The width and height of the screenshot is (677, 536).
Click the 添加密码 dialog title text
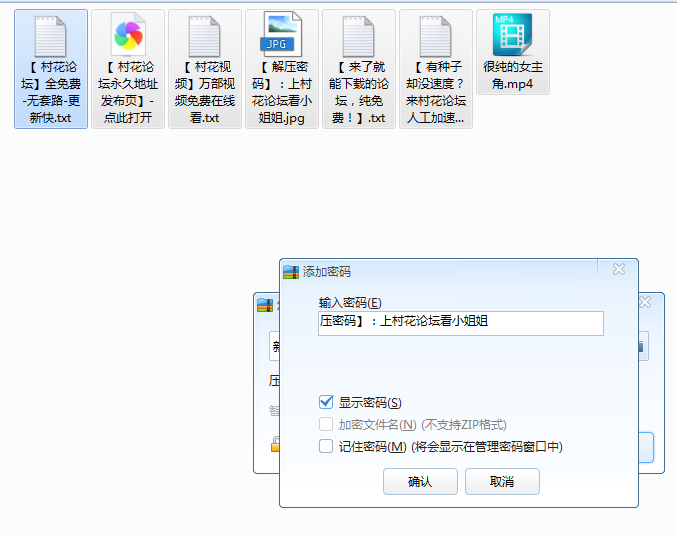327,271
